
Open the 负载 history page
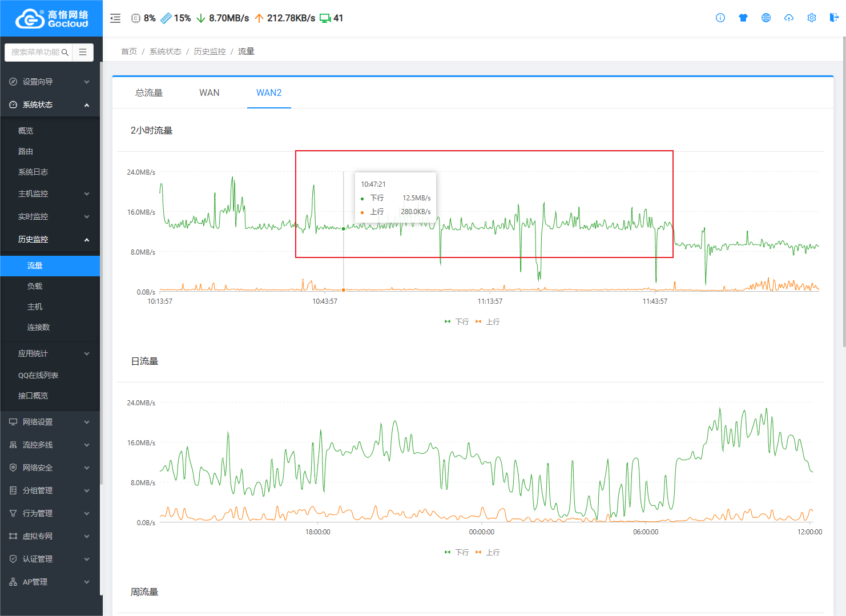point(35,286)
